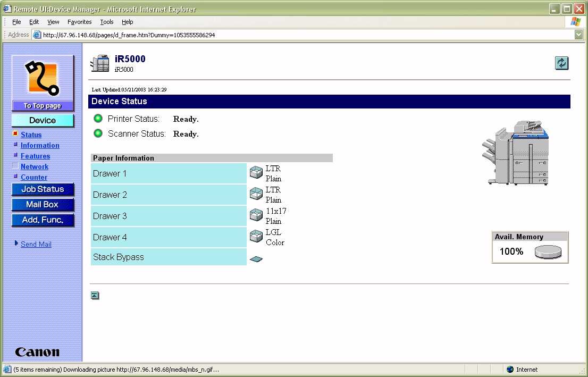The image size is (588, 377).
Task: Click the refresh icon at top right
Action: pos(561,63)
